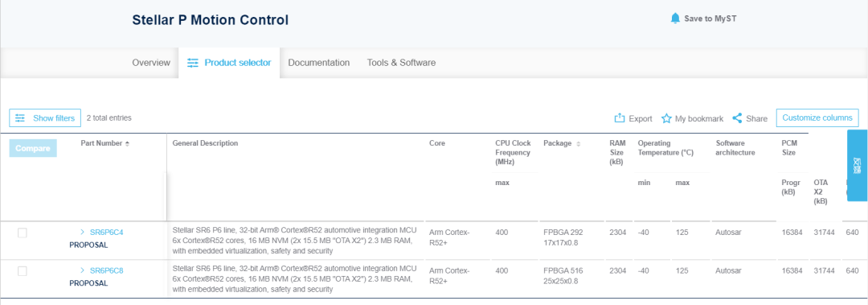This screenshot has width=868, height=305.
Task: Click the Export upload icon
Action: [620, 118]
